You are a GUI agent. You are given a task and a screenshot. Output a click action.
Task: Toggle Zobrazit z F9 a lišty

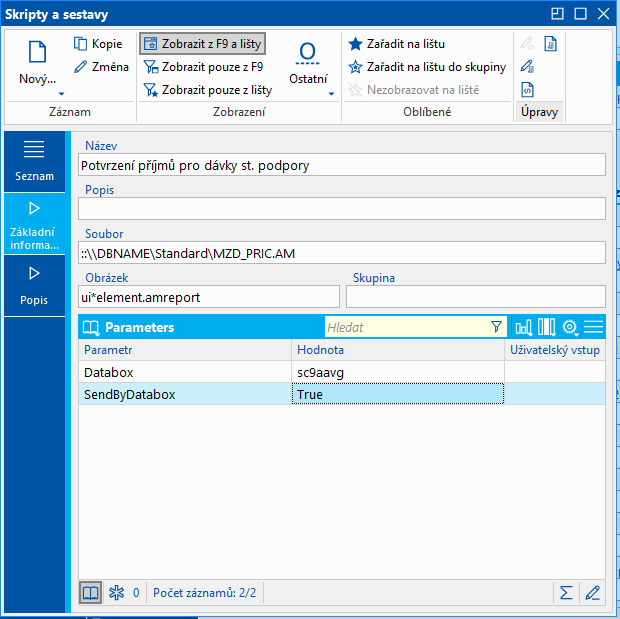pyautogui.click(x=202, y=44)
